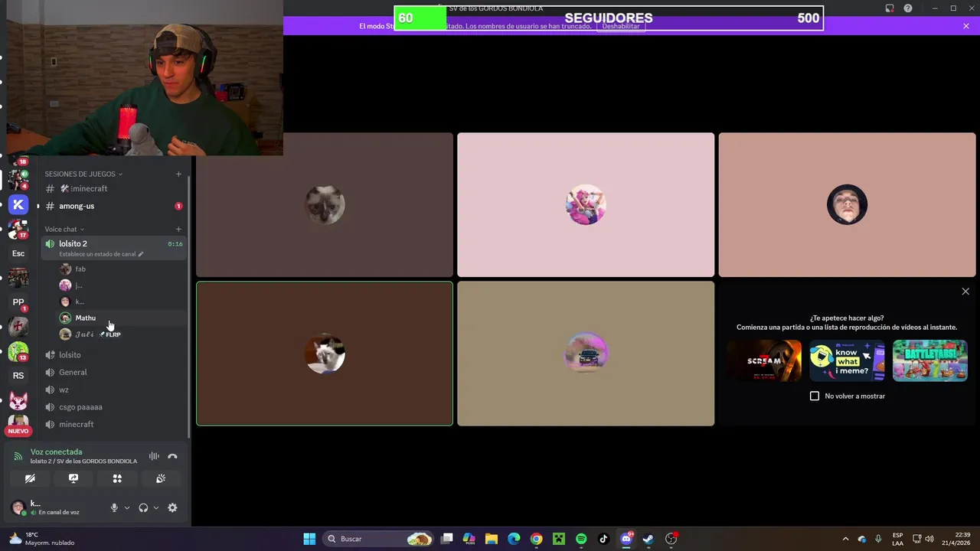Open the among-us text channel

[x=113, y=206]
